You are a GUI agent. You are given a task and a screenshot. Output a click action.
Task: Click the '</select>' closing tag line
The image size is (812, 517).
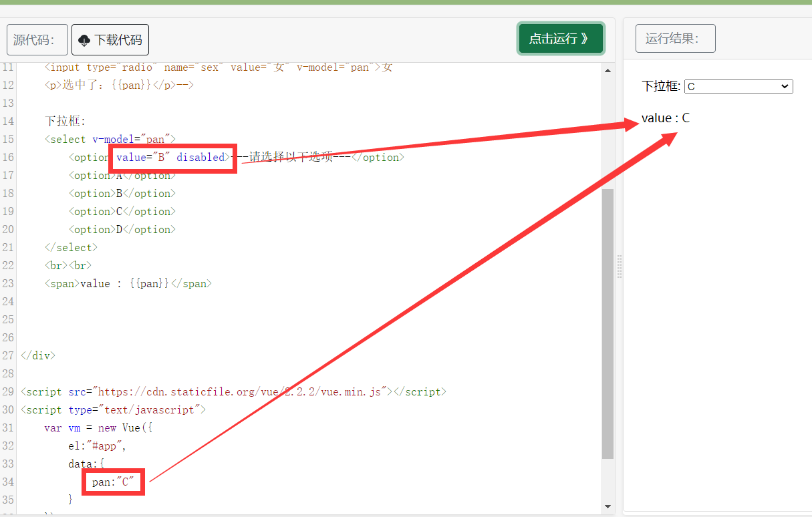pos(71,247)
